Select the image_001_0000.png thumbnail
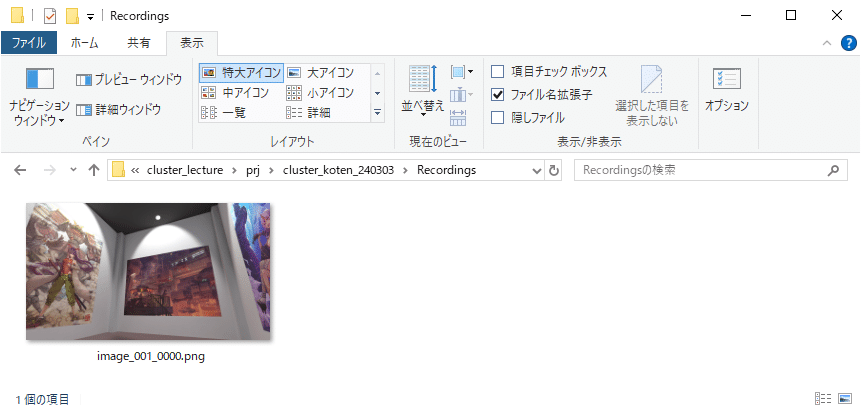The image size is (861, 412). (148, 271)
